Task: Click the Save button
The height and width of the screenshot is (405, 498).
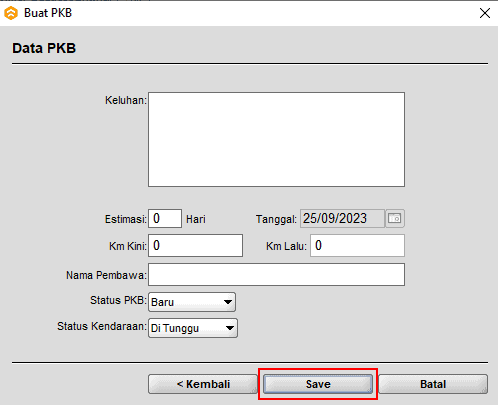Action: (x=318, y=384)
